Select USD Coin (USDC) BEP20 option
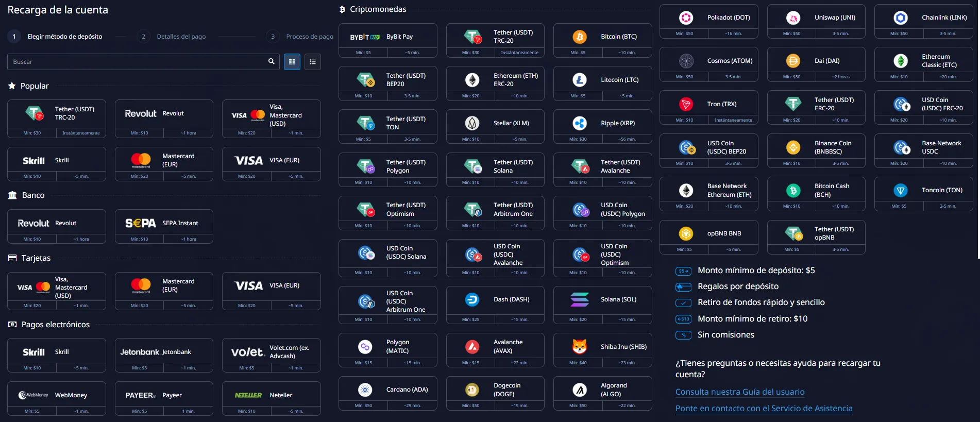This screenshot has width=980, height=422. click(x=709, y=150)
